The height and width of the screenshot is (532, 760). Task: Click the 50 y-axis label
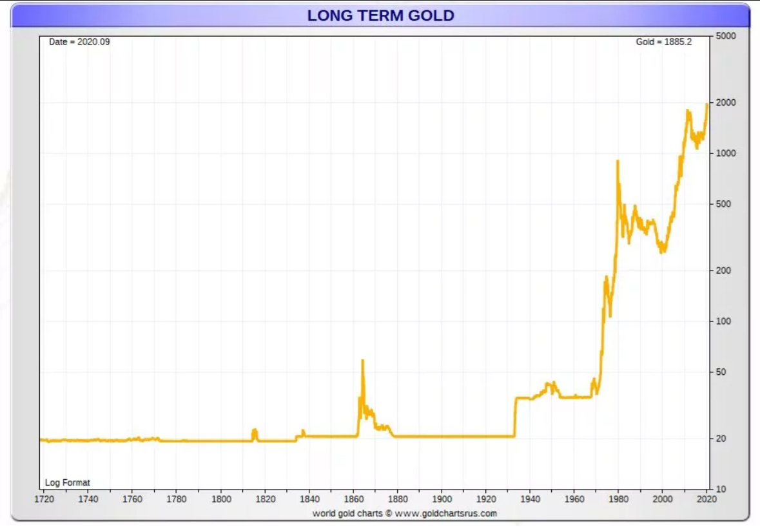721,372
